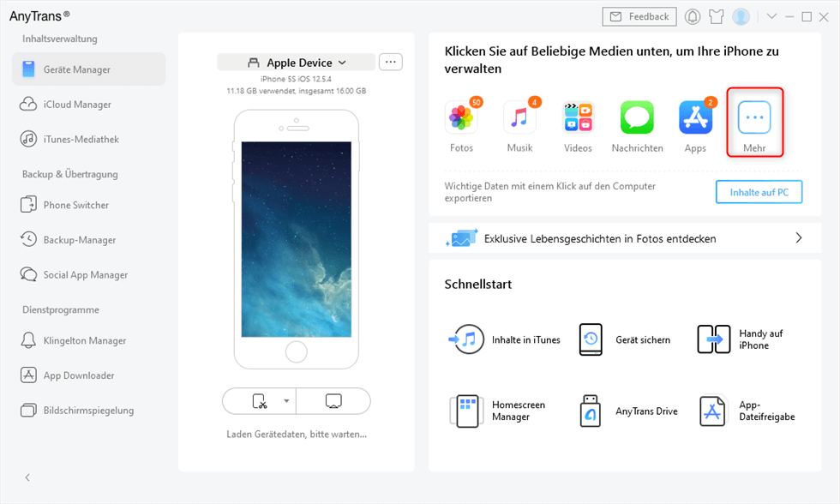840x504 pixels.
Task: Click the Handy auf iPhone icon
Action: point(713,339)
